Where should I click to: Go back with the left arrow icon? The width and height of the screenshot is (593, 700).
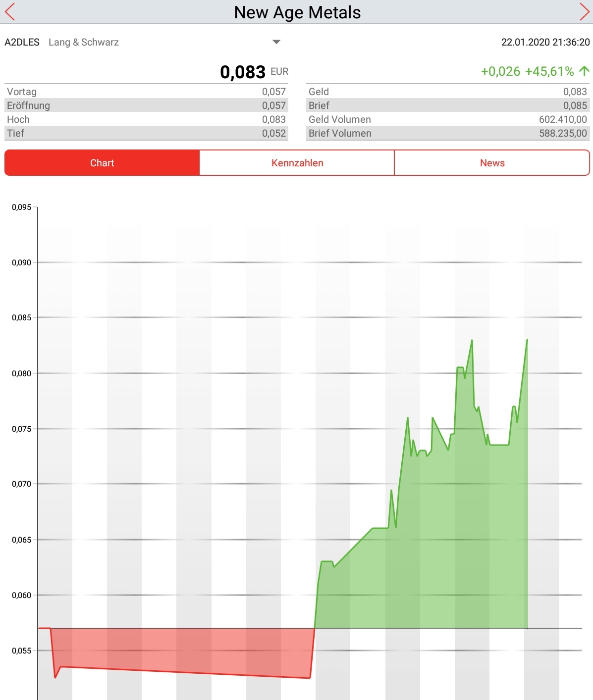coord(10,12)
